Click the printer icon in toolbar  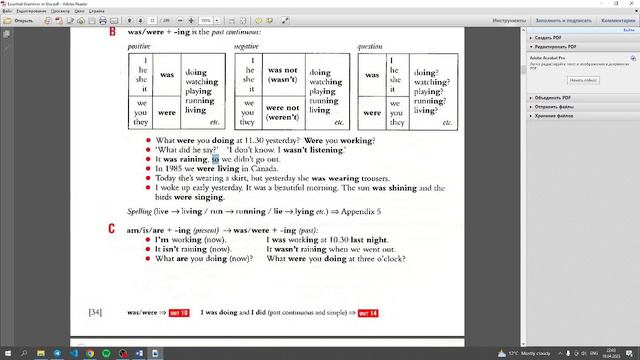[x=103, y=20]
